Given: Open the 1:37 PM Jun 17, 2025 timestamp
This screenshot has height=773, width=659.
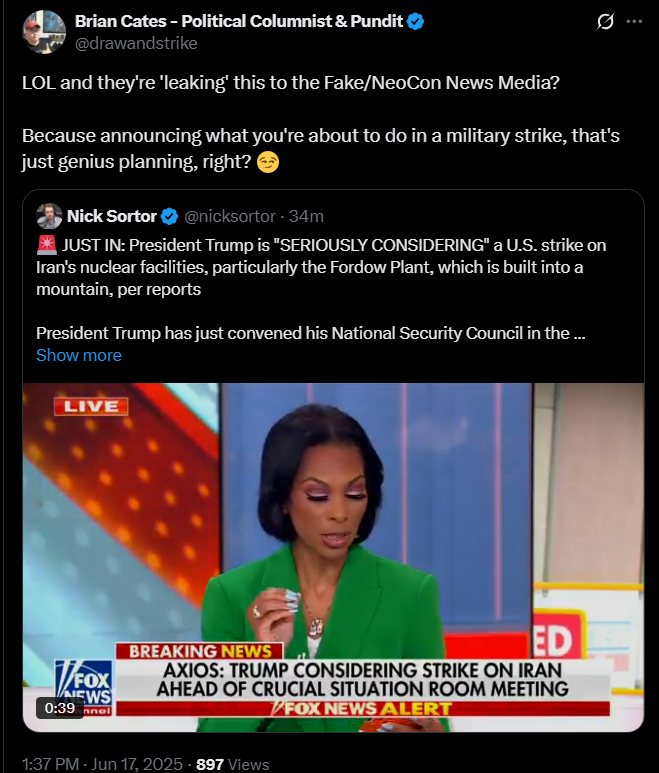Looking at the screenshot, I should pos(103,764).
